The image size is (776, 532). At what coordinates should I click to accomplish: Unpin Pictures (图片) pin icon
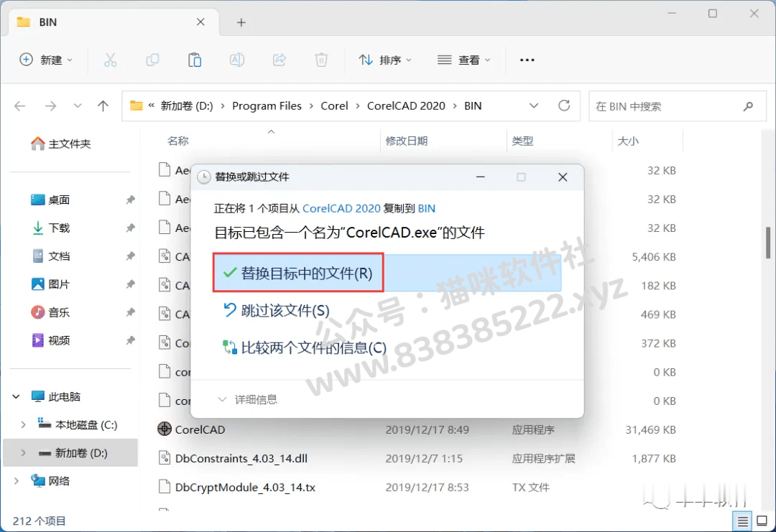point(130,284)
